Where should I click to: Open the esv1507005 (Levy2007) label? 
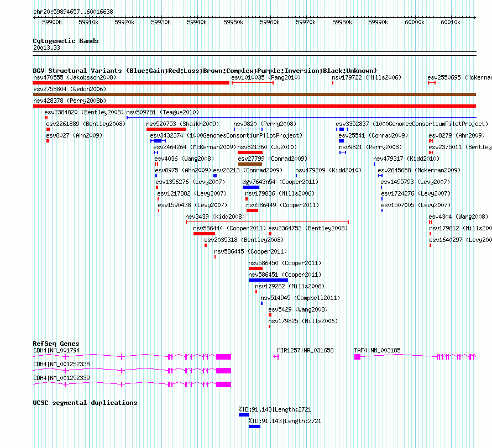point(416,205)
